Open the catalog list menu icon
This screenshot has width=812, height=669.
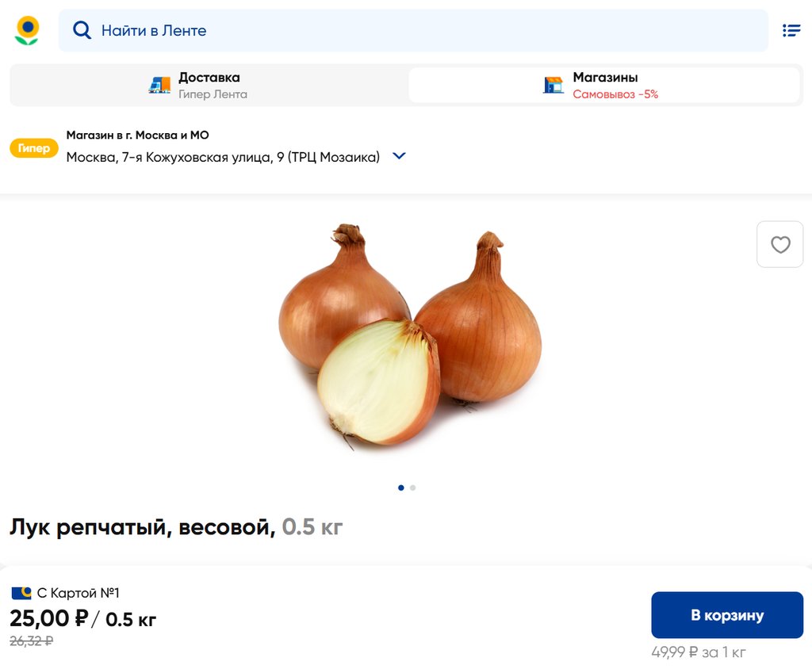(x=791, y=31)
